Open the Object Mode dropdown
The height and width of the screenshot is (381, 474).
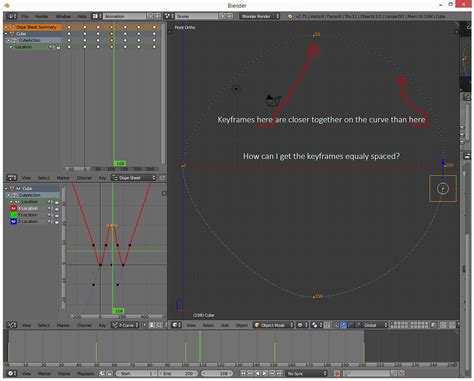(x=273, y=325)
